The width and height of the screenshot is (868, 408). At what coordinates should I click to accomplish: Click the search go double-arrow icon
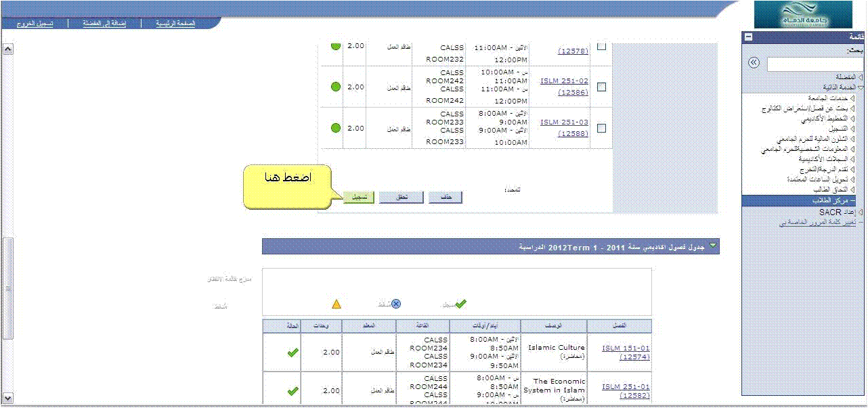click(754, 63)
